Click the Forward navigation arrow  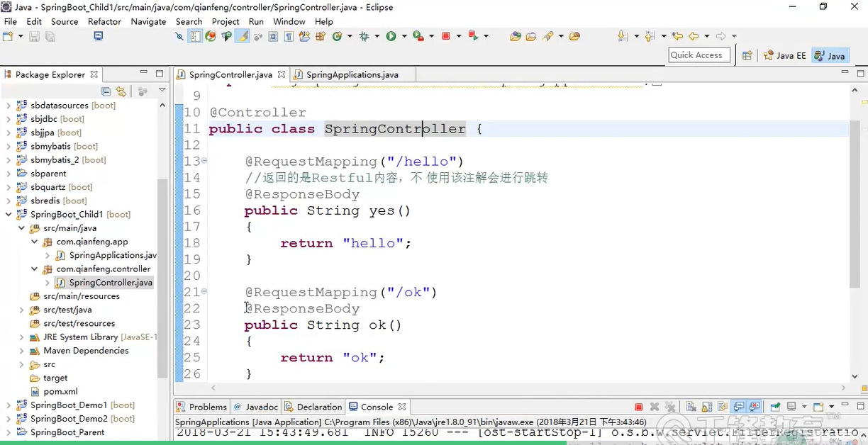(721, 36)
